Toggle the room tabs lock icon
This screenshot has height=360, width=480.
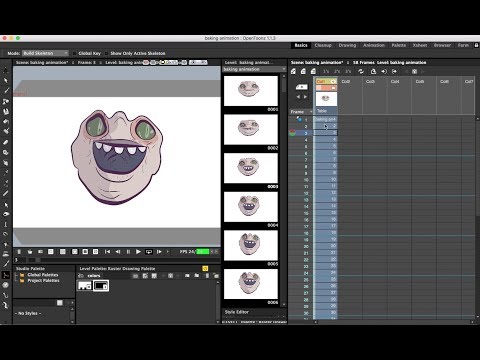476,45
